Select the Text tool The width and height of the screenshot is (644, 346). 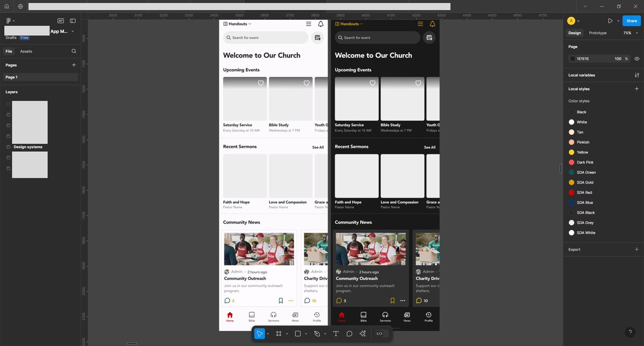tap(336, 334)
